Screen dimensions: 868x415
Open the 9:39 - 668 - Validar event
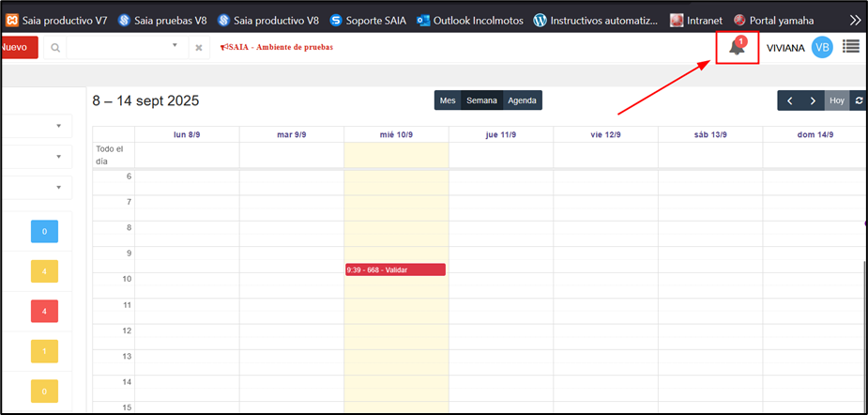tap(395, 269)
